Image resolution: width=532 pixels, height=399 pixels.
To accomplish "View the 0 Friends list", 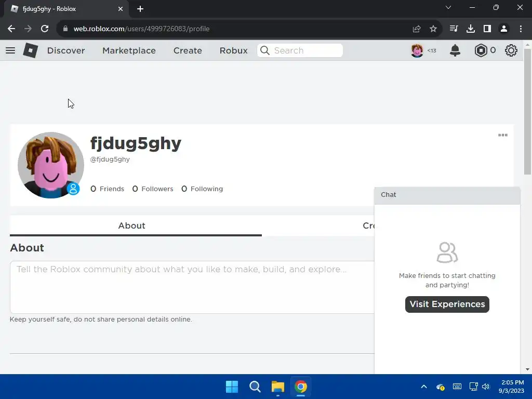I will point(107,189).
